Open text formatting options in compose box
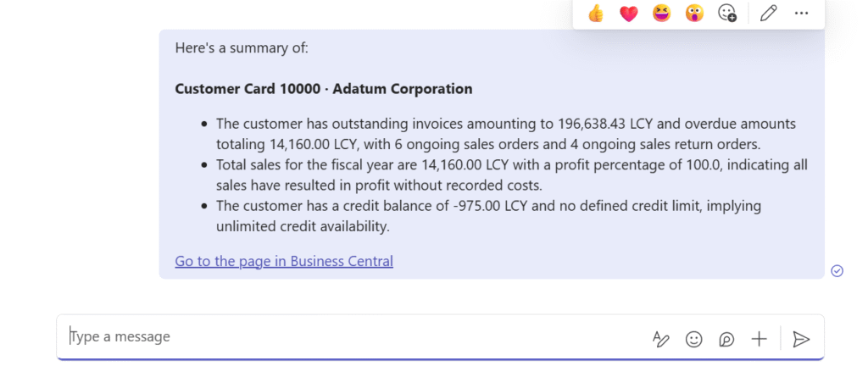Image resolution: width=868 pixels, height=366 pixels. pyautogui.click(x=661, y=339)
